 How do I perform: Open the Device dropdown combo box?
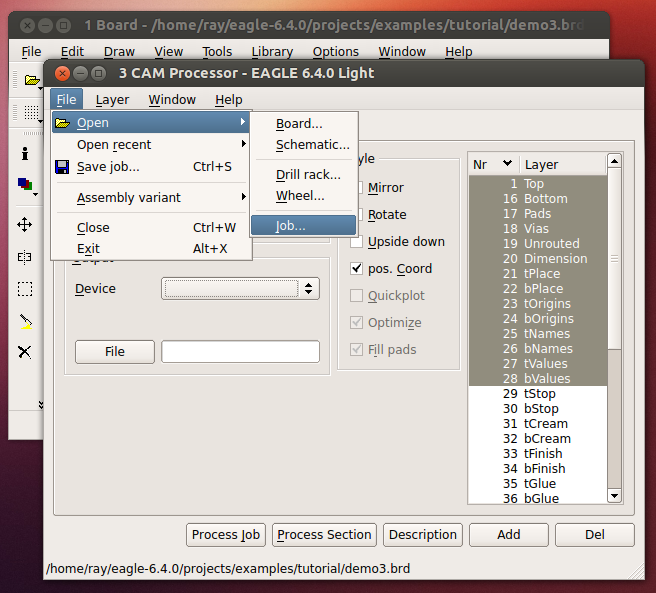[x=240, y=288]
